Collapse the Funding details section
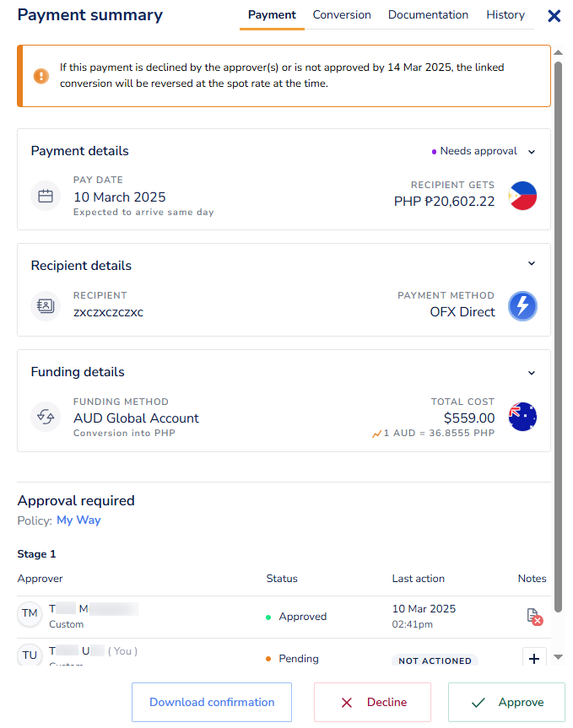Screen dimensions: 573x728 click(x=532, y=372)
